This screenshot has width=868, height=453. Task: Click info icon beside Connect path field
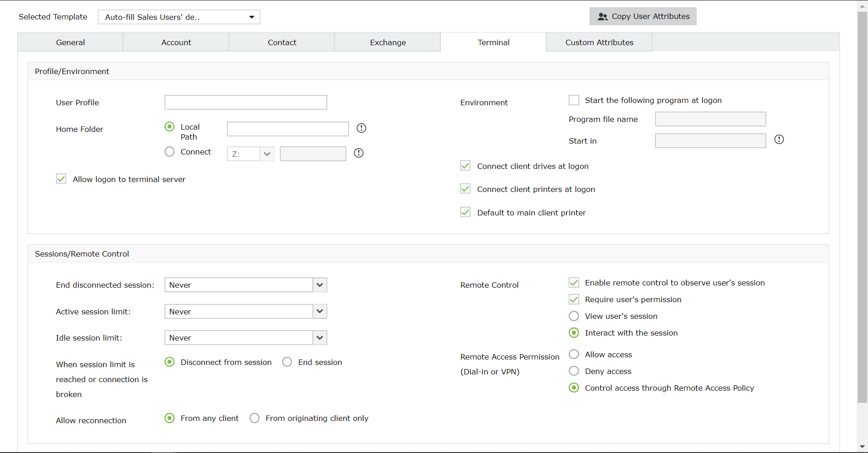(359, 153)
